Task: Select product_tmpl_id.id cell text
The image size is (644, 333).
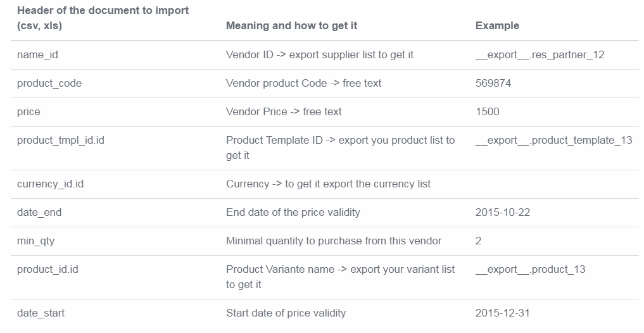Action: pyautogui.click(x=61, y=141)
